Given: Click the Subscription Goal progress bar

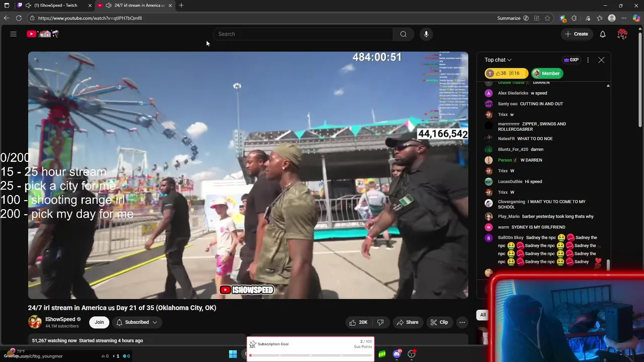Looking at the screenshot, I should click(310, 355).
